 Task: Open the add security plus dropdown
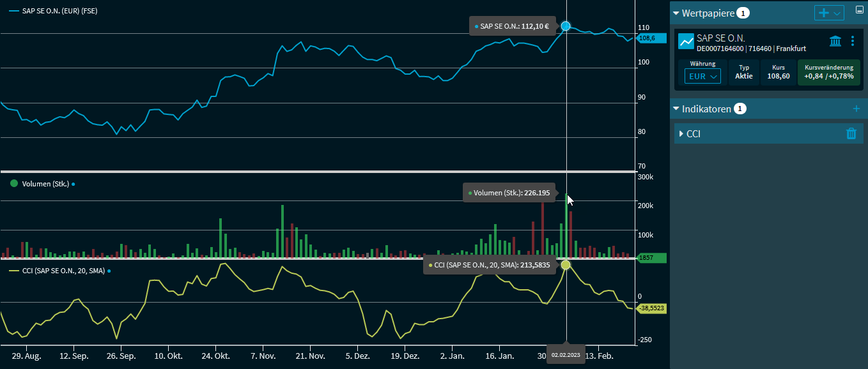tap(829, 13)
